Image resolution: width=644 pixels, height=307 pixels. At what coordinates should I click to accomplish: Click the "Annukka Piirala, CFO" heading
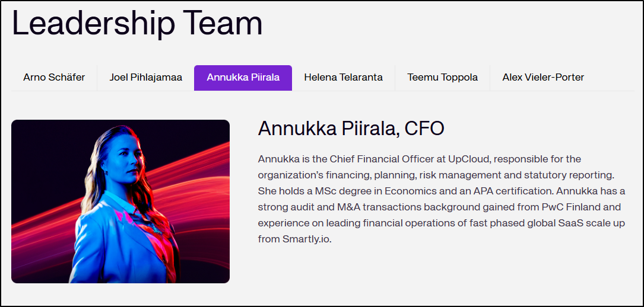(x=351, y=128)
